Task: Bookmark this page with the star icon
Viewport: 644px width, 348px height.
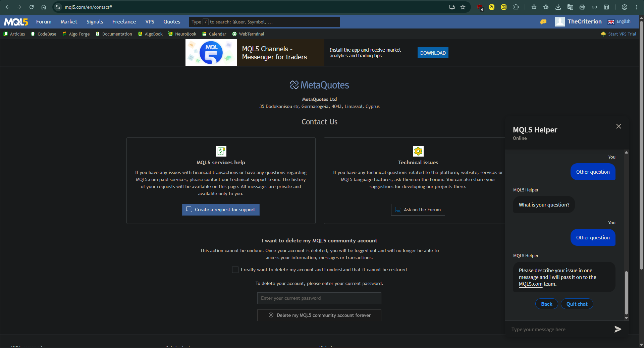Action: (463, 7)
